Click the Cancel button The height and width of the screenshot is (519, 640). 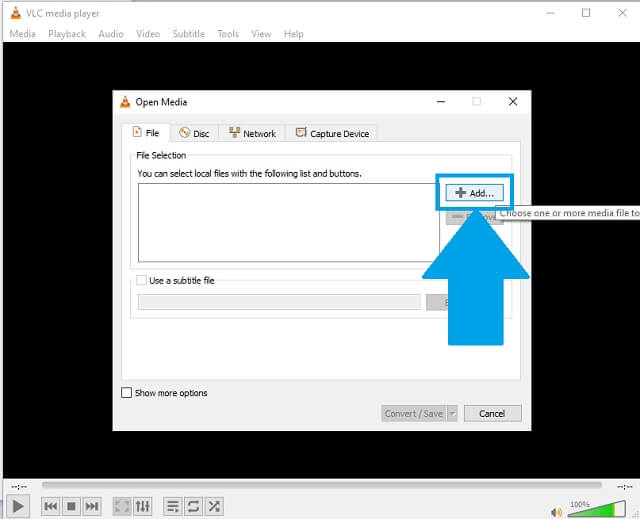coord(491,413)
